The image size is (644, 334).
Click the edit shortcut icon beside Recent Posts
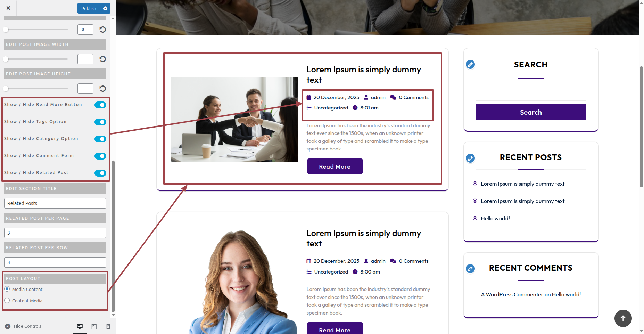tap(470, 158)
